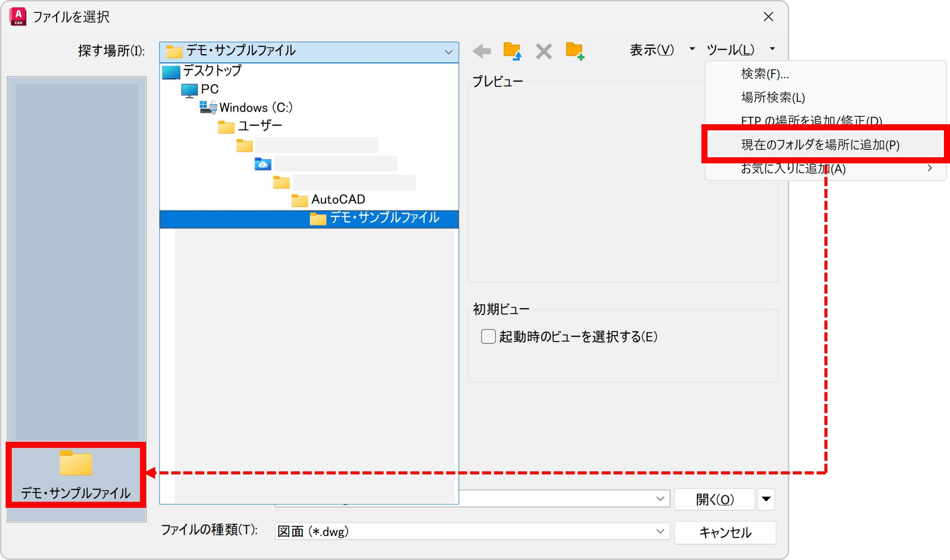Image resolution: width=950 pixels, height=560 pixels.
Task: Select the AutoCAD folder in tree
Action: (x=338, y=200)
